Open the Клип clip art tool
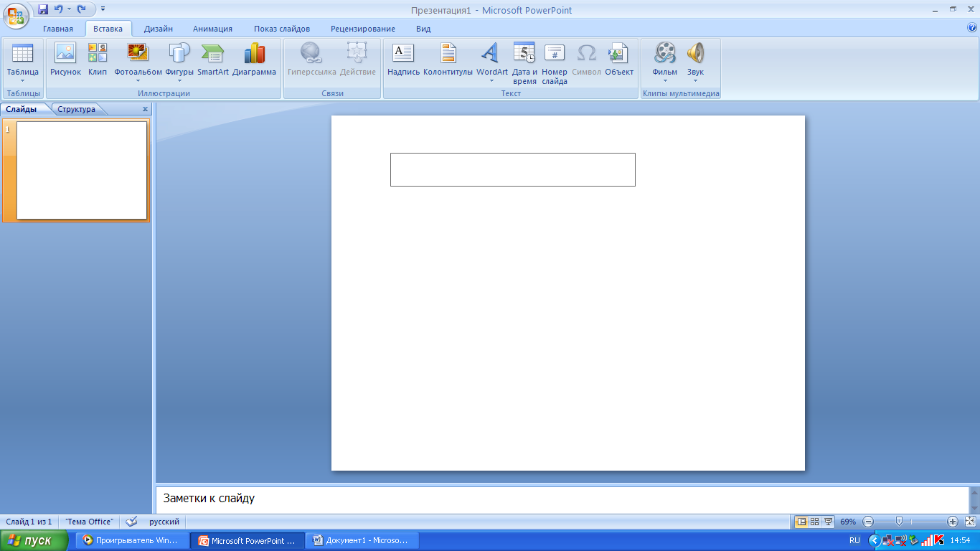 click(x=98, y=62)
